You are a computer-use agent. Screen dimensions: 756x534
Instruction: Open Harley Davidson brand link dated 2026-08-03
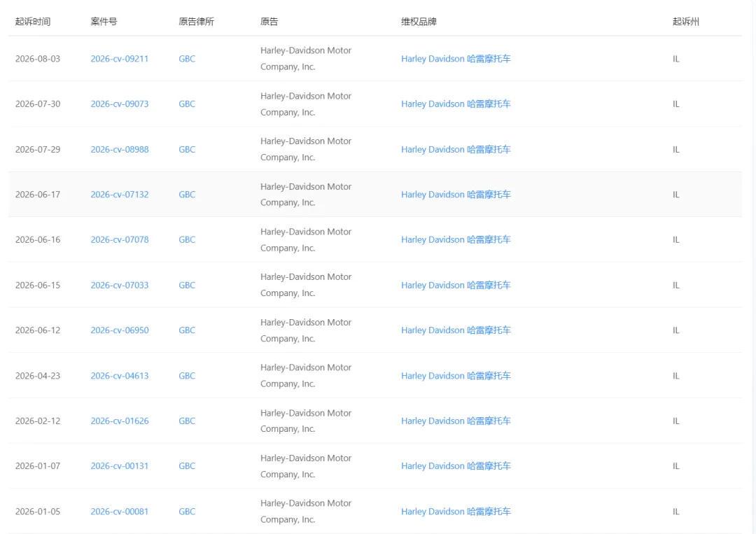click(456, 59)
